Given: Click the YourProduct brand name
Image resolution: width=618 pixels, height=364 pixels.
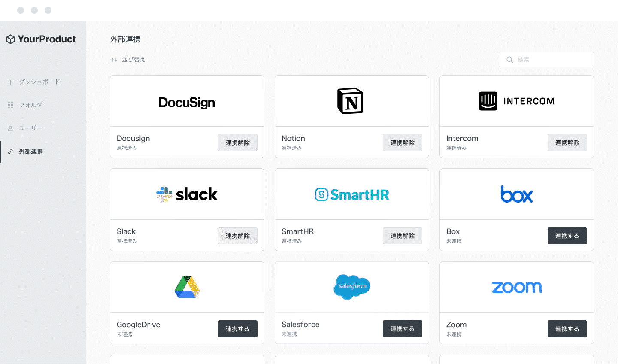Looking at the screenshot, I should point(47,39).
